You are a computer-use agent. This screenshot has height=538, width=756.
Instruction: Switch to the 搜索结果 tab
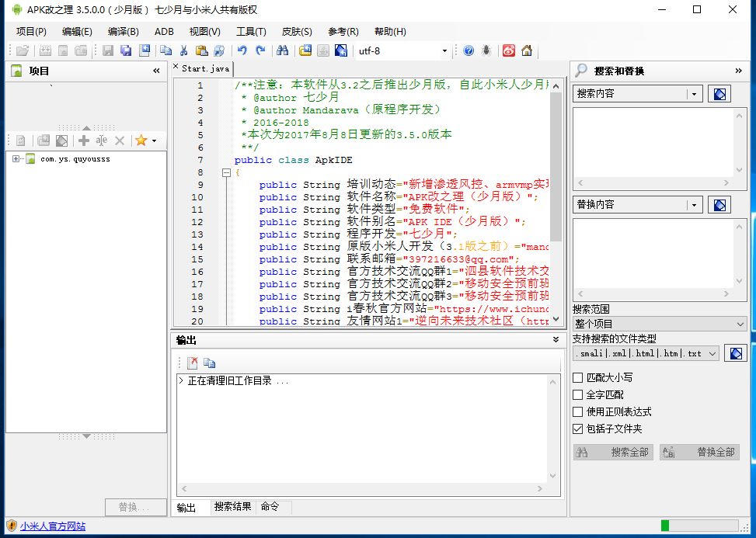(233, 507)
